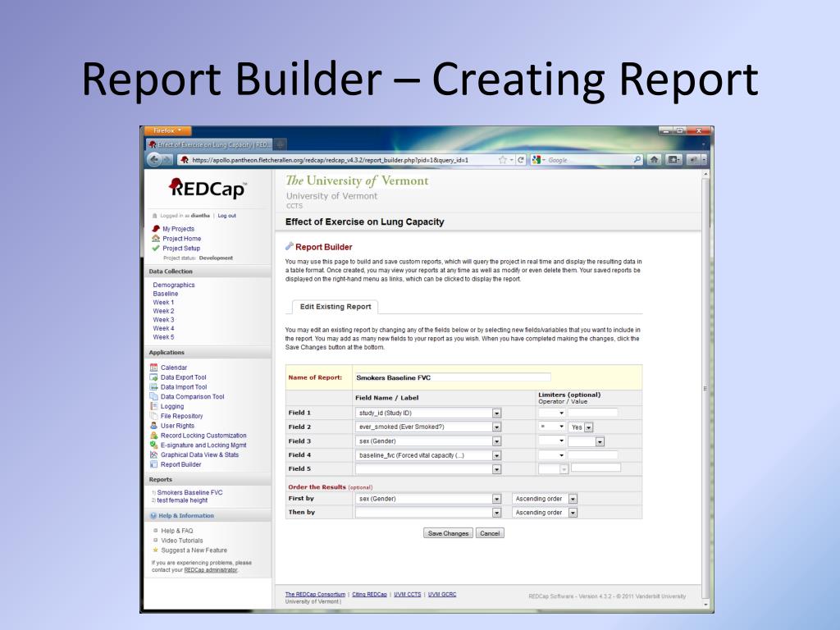
Task: Click the Save Changes button
Action: [449, 533]
